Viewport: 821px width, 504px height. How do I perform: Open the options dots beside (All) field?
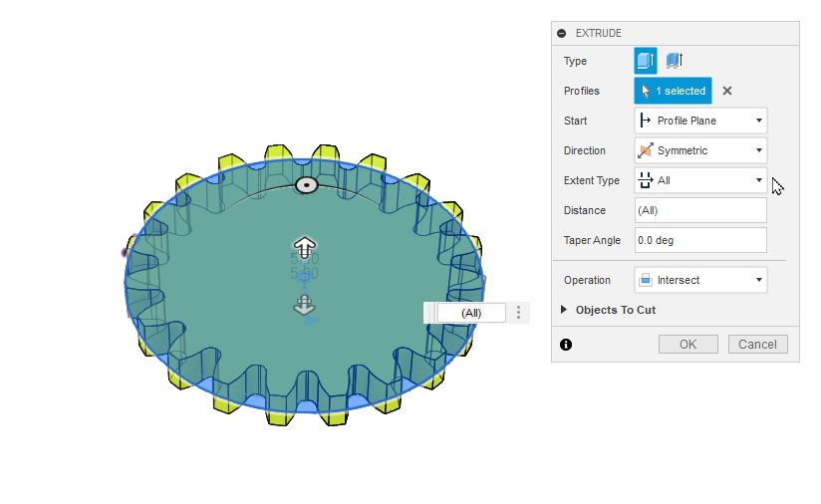point(518,313)
